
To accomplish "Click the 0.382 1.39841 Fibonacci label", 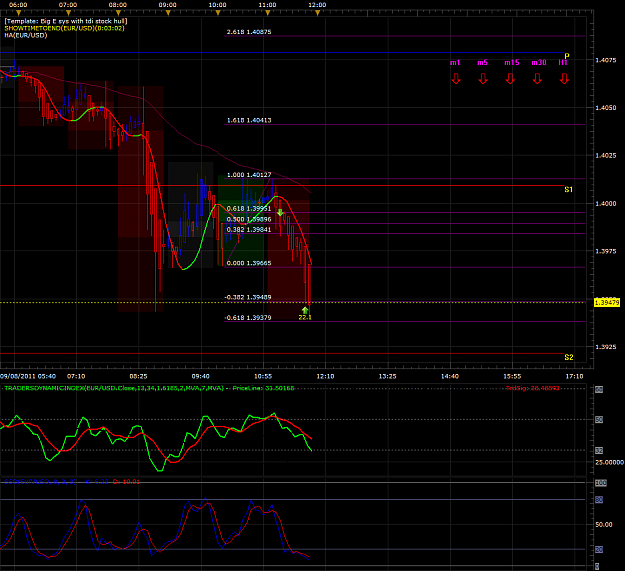I will pos(249,230).
